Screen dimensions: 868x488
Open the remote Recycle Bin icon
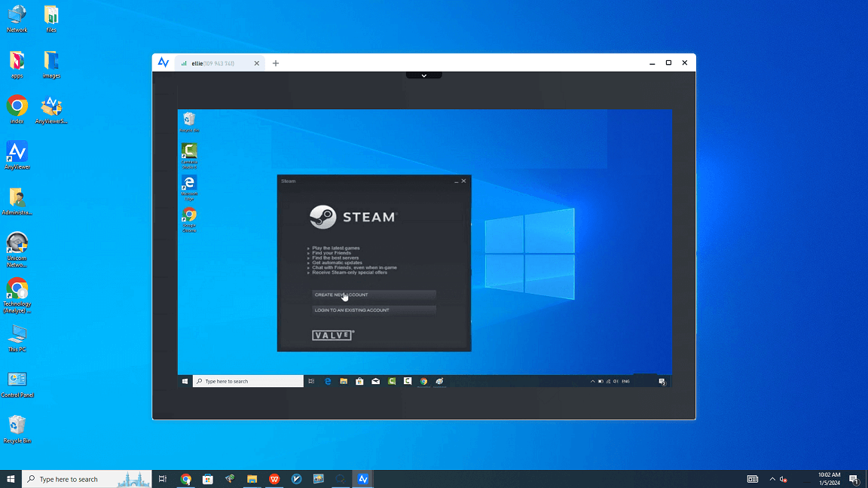[x=189, y=120]
